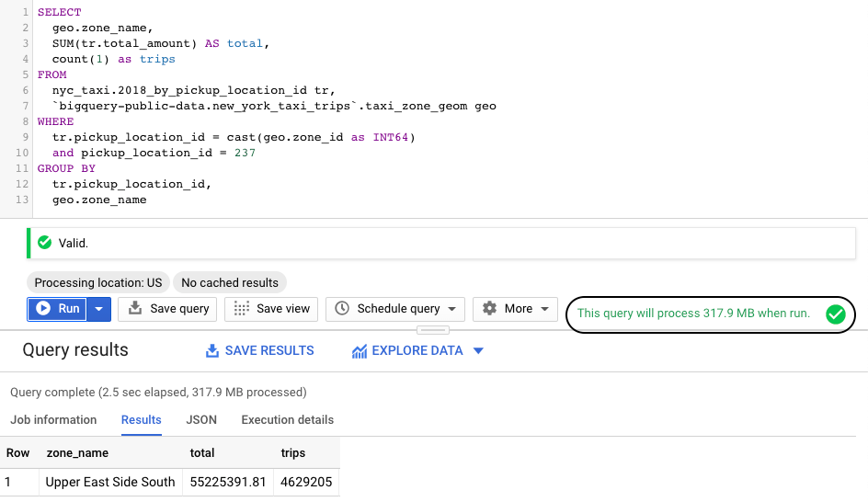The height and width of the screenshot is (502, 868).
Task: Open the Schedule query dropdown arrow
Action: (x=451, y=309)
